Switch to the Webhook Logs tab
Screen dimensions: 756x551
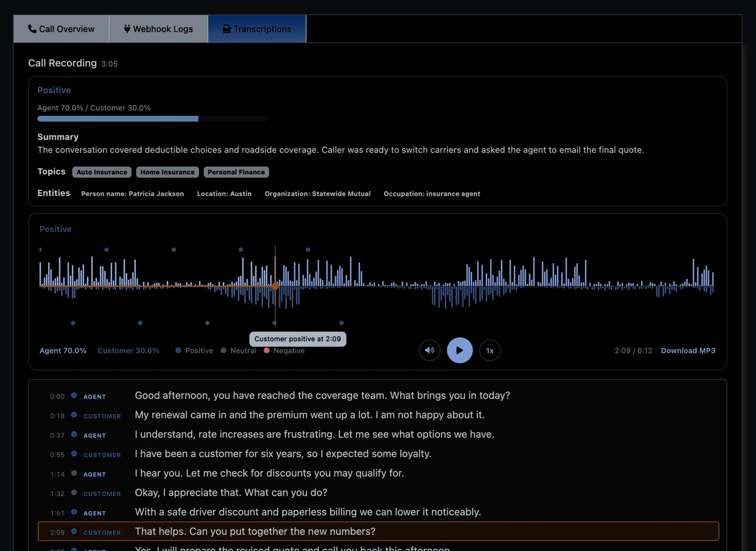[158, 29]
